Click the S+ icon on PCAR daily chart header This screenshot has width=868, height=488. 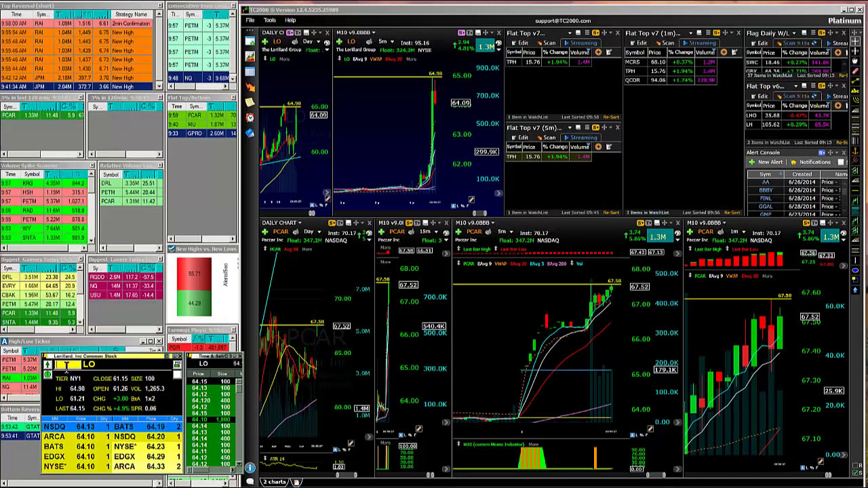point(332,223)
